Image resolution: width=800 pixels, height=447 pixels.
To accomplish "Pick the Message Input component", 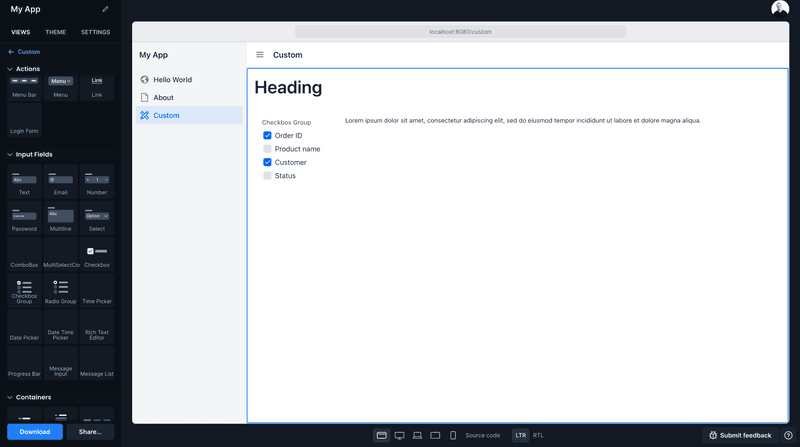I will 61,363.
